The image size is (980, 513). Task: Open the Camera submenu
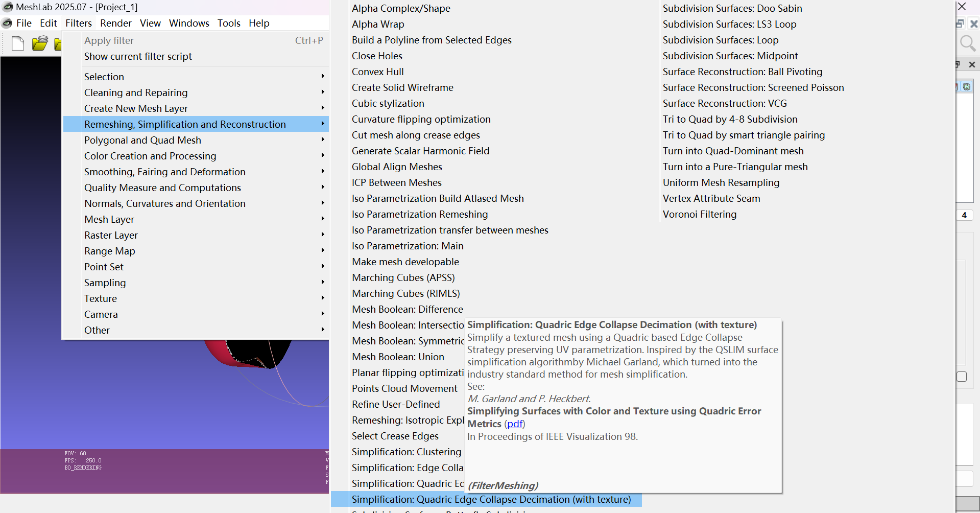tap(196, 314)
